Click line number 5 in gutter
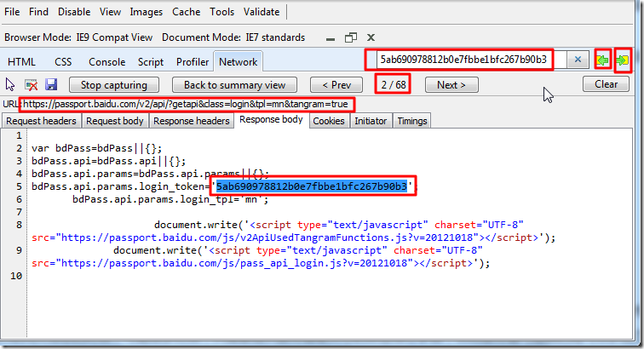Screen dimensions: 644x349 tap(19, 186)
